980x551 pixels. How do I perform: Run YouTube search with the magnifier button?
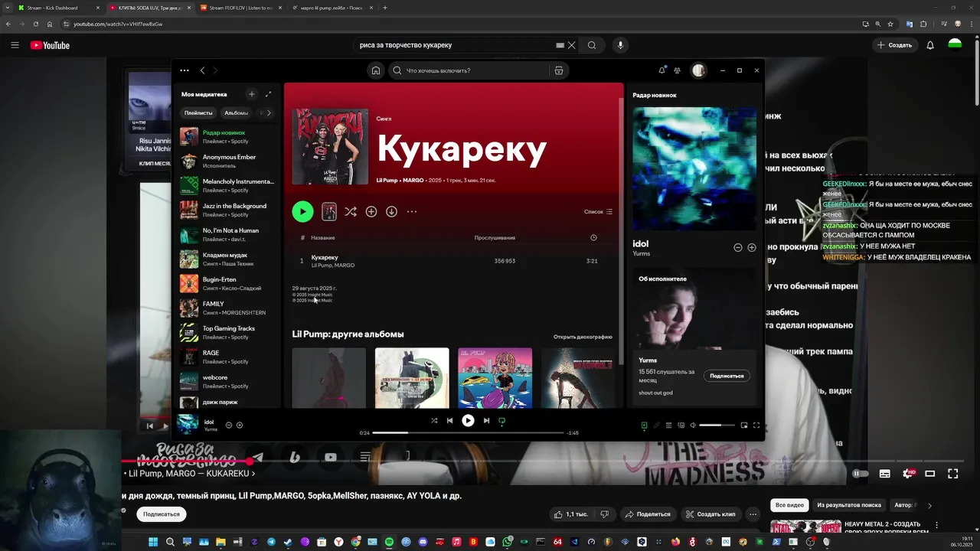pyautogui.click(x=592, y=45)
